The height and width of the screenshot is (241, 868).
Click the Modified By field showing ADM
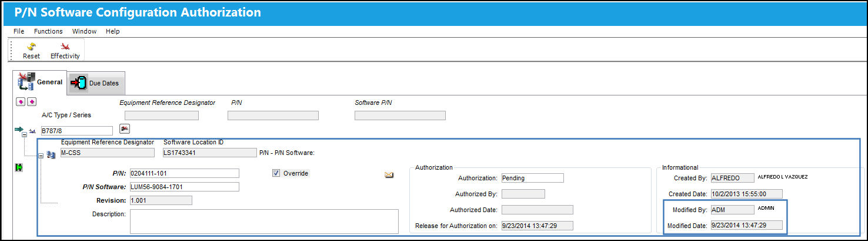pyautogui.click(x=732, y=210)
